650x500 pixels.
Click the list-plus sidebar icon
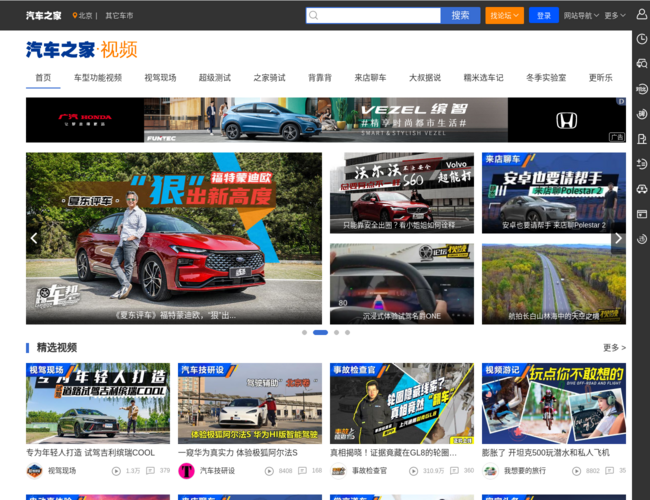(x=642, y=164)
